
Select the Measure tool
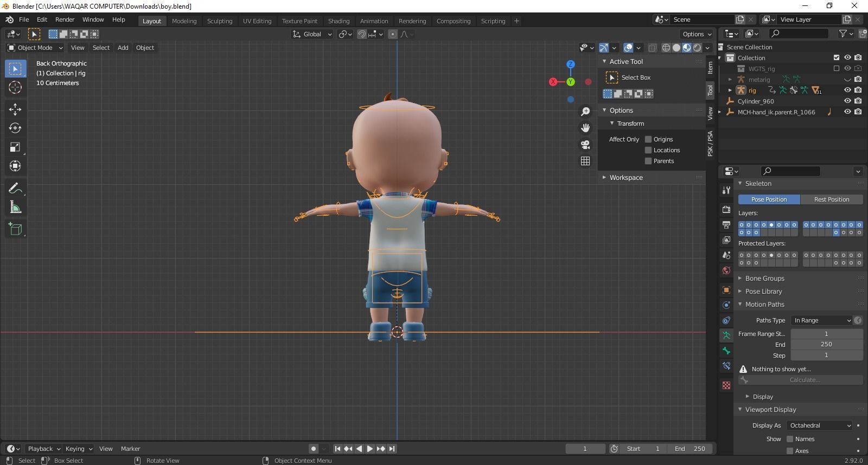15,207
